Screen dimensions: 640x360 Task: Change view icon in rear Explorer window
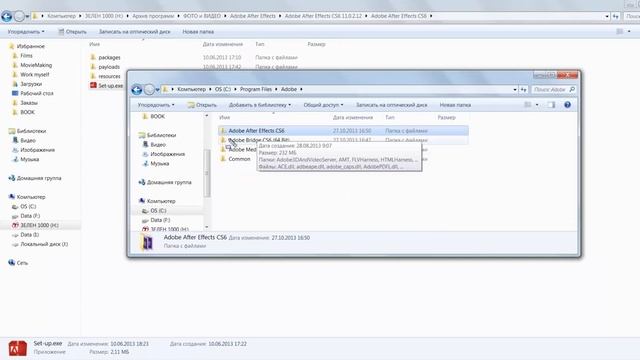click(620, 31)
